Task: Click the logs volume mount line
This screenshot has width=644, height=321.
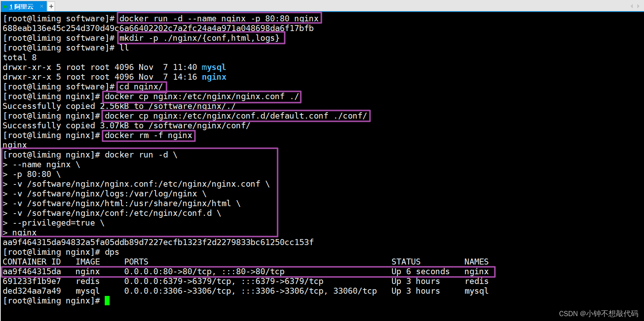Action: [x=105, y=194]
